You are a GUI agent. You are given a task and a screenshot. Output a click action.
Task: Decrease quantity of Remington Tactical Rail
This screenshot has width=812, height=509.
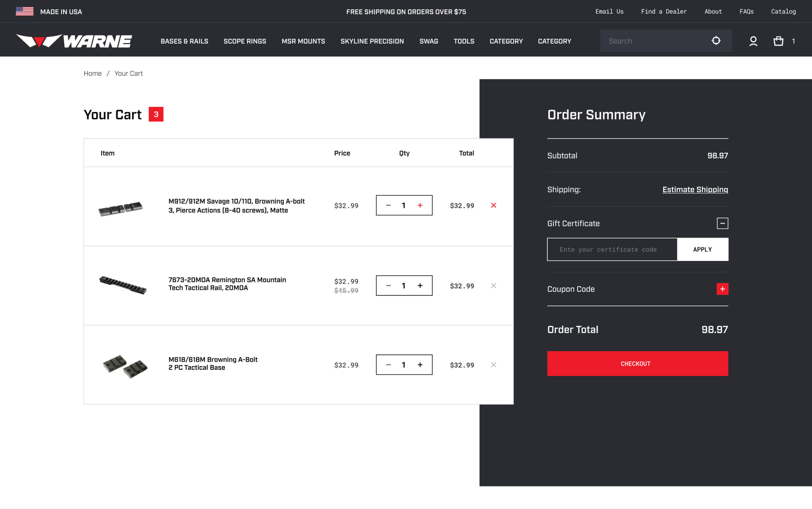tap(388, 285)
